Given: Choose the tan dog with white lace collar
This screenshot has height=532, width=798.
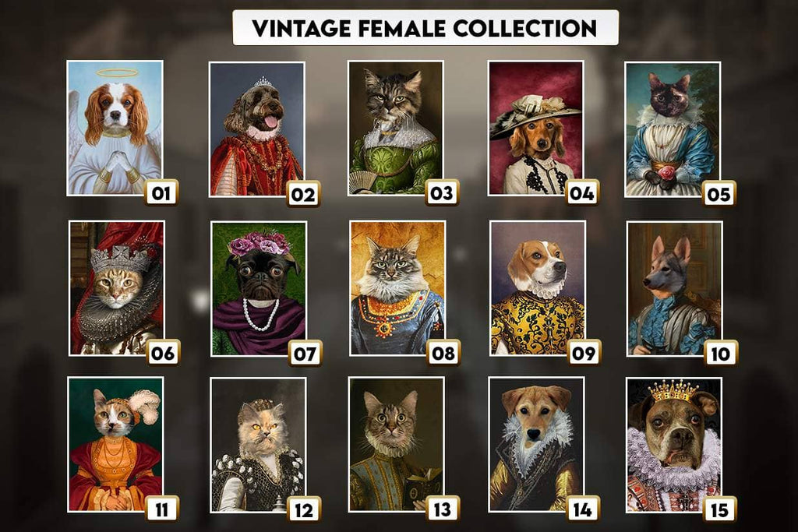Looking at the screenshot, I should click(536, 444).
